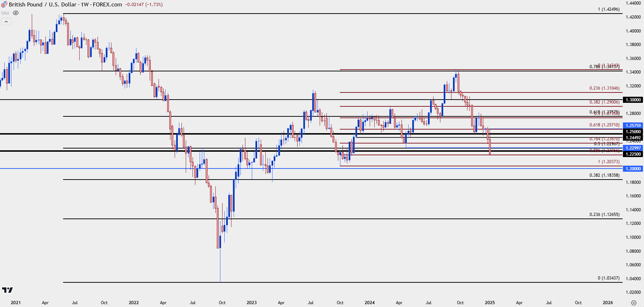Screen dimensions: 644x307
Task: Click the 2023 marker on time axis
Action: [x=251, y=303]
